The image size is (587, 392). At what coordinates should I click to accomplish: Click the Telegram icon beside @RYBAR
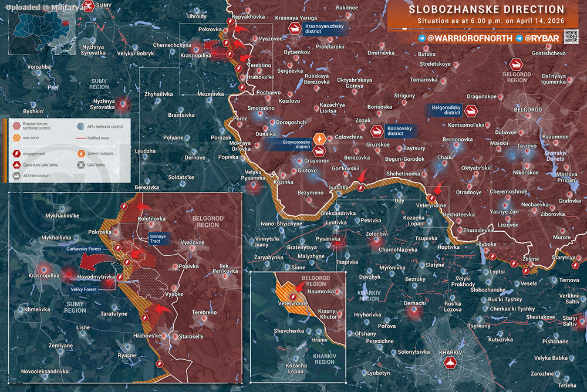pos(519,38)
